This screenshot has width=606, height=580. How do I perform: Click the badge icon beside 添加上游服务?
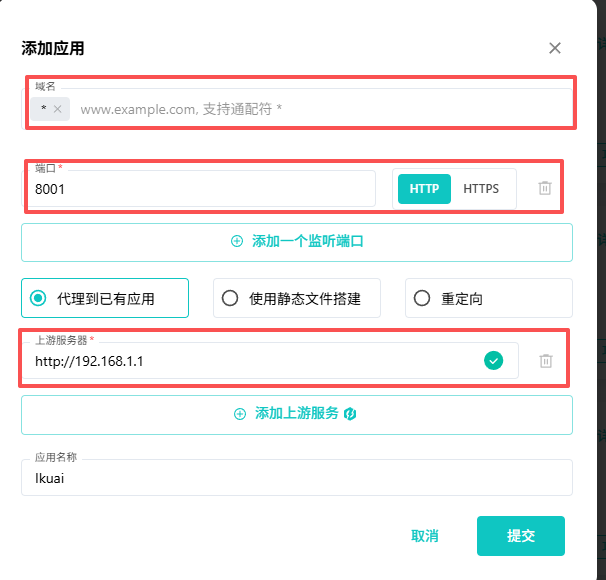pos(351,414)
